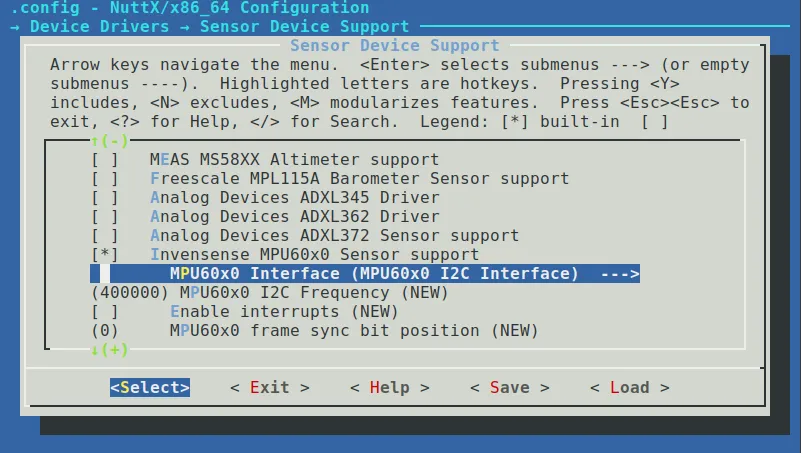
Task: Click Sensor Device Support breadcrumb item
Action: click(305, 27)
